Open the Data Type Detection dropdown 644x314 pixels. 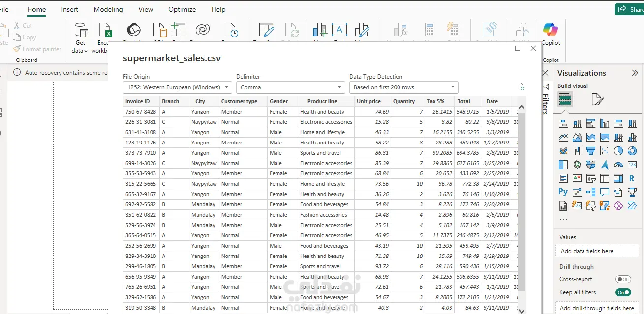tap(403, 87)
